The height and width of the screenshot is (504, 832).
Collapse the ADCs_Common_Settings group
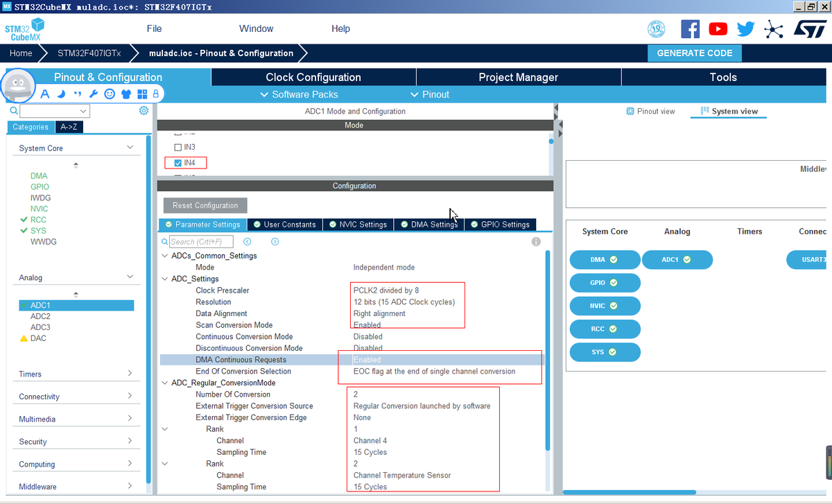click(x=164, y=256)
